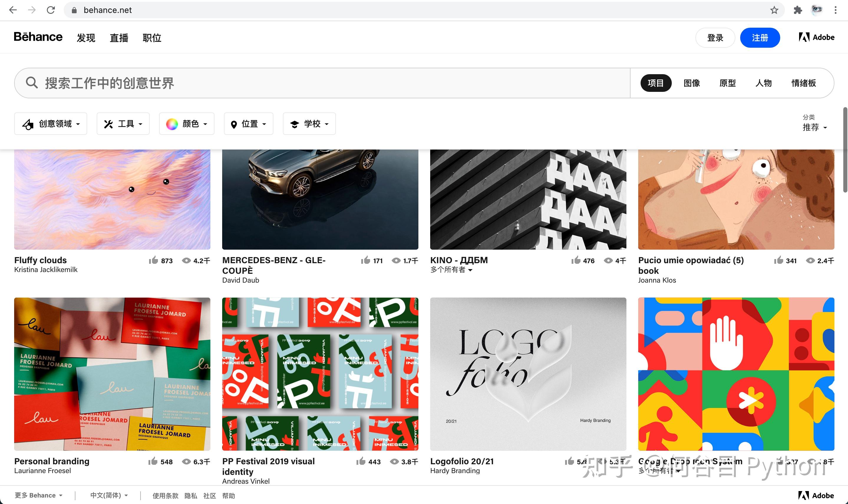The width and height of the screenshot is (848, 504).
Task: Click the browser reload icon
Action: (51, 10)
